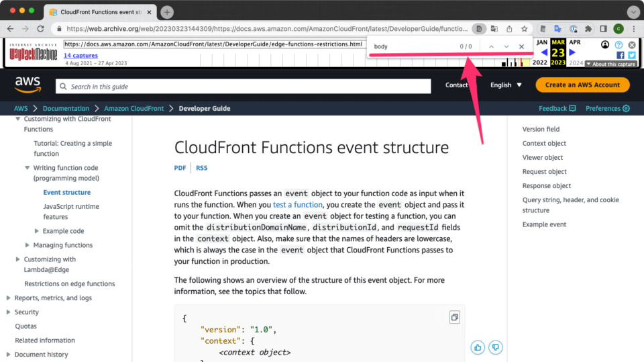Click thumbs down feedback icon
The image size is (644, 362).
coord(496,348)
